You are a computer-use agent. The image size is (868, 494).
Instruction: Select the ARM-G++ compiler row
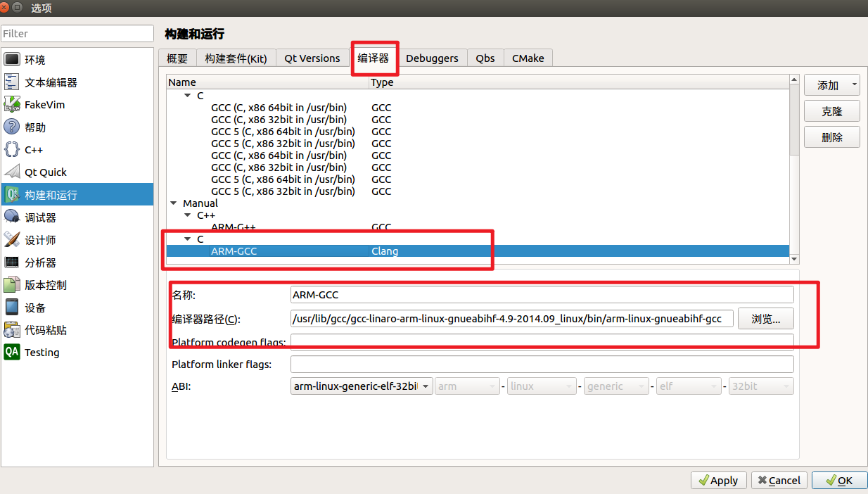478,227
